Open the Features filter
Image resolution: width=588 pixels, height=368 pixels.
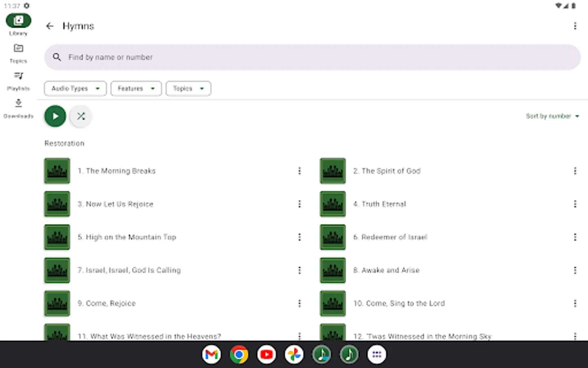click(x=136, y=88)
